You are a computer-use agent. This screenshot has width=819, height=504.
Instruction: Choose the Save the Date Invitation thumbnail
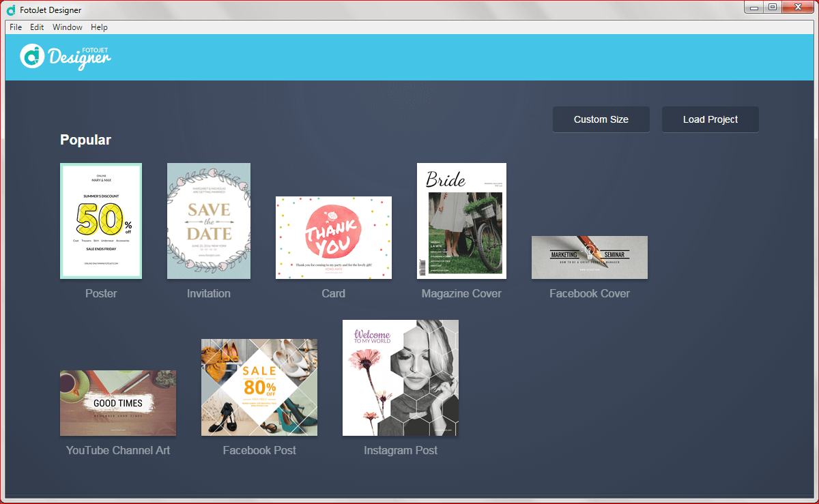209,221
